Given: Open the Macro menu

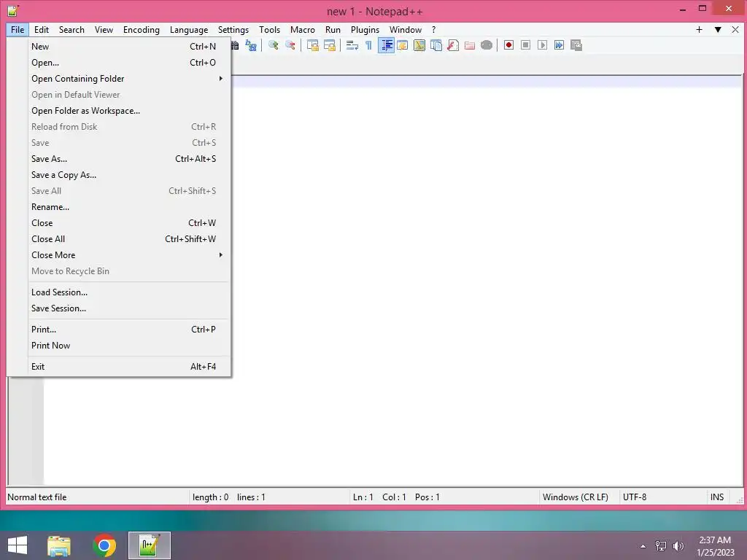Looking at the screenshot, I should pyautogui.click(x=303, y=29).
